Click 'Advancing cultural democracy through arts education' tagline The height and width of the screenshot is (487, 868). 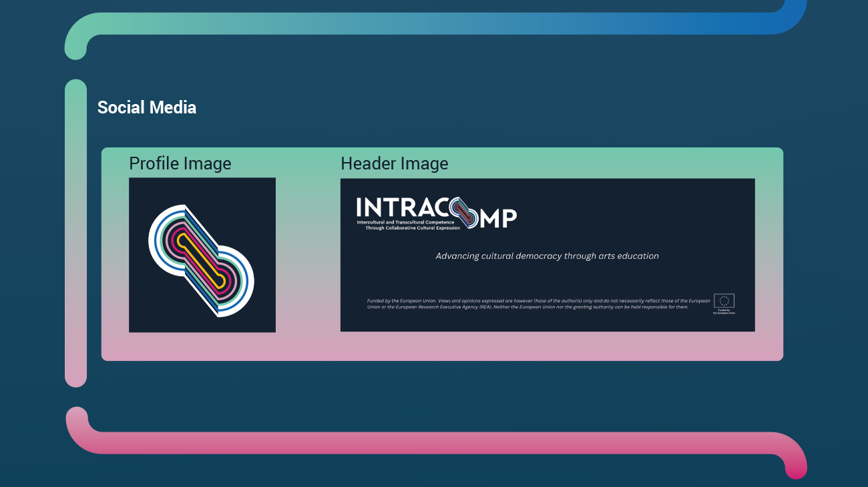548,256
